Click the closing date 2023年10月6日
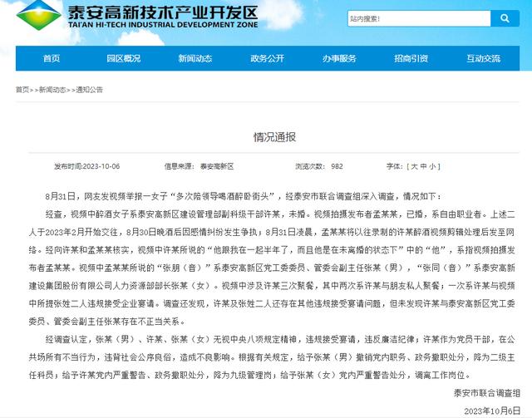Screen dimensions: 532x418 492,411
